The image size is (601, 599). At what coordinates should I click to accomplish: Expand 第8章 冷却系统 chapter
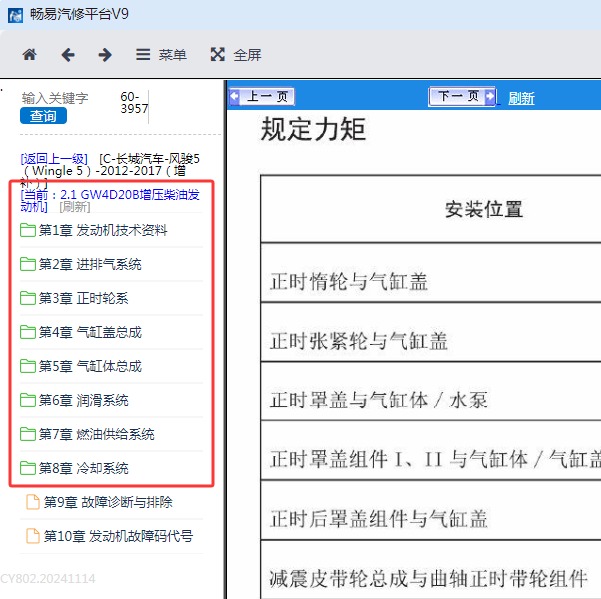point(84,468)
